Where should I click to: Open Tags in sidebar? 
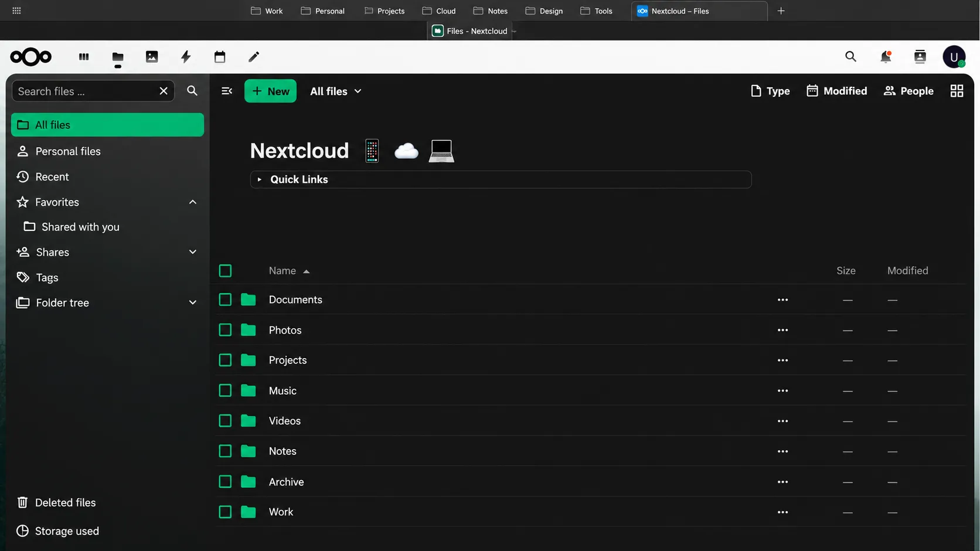(107, 277)
